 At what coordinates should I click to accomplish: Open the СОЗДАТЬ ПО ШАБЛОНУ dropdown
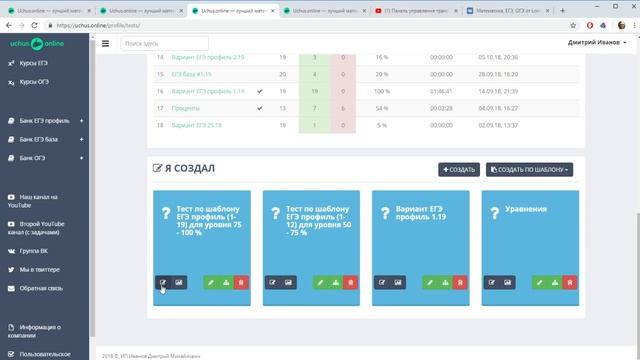click(x=529, y=169)
